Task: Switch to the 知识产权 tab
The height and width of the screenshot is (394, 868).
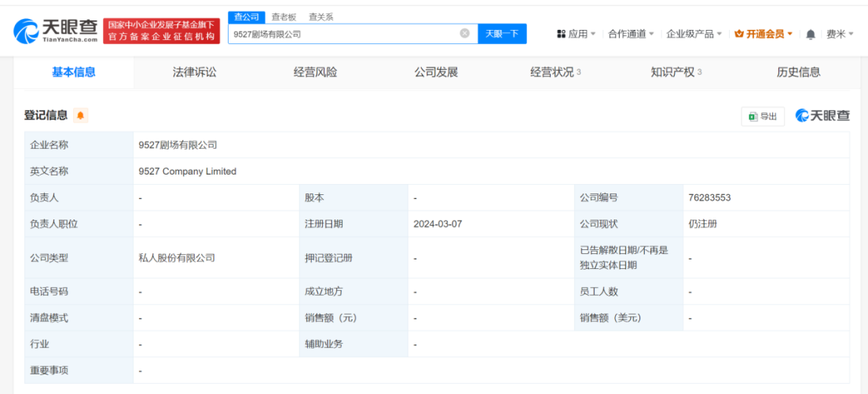Action: 676,72
